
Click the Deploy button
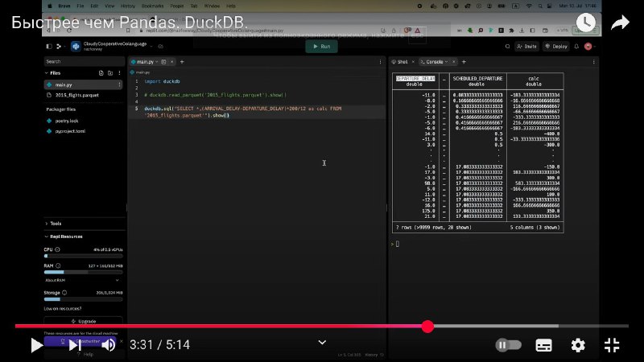point(556,47)
